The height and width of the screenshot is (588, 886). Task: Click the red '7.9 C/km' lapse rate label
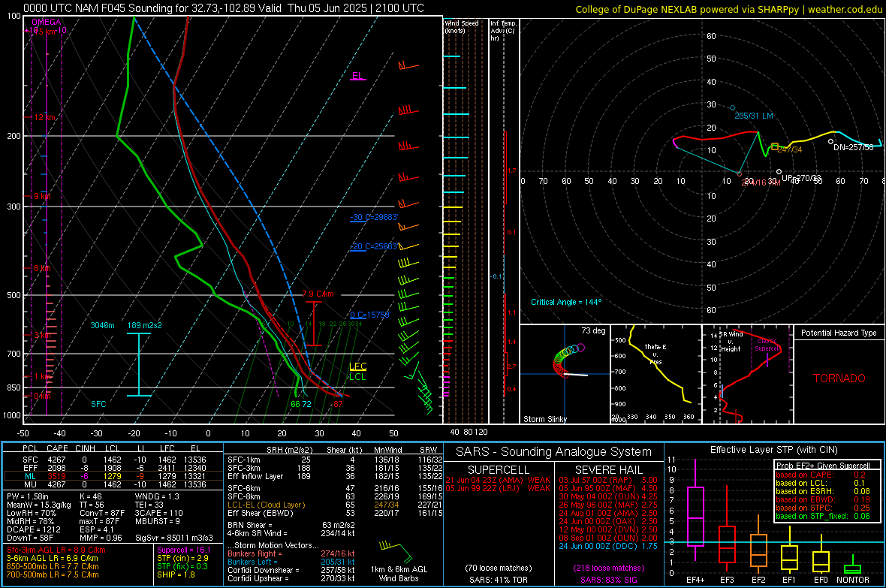click(x=318, y=294)
